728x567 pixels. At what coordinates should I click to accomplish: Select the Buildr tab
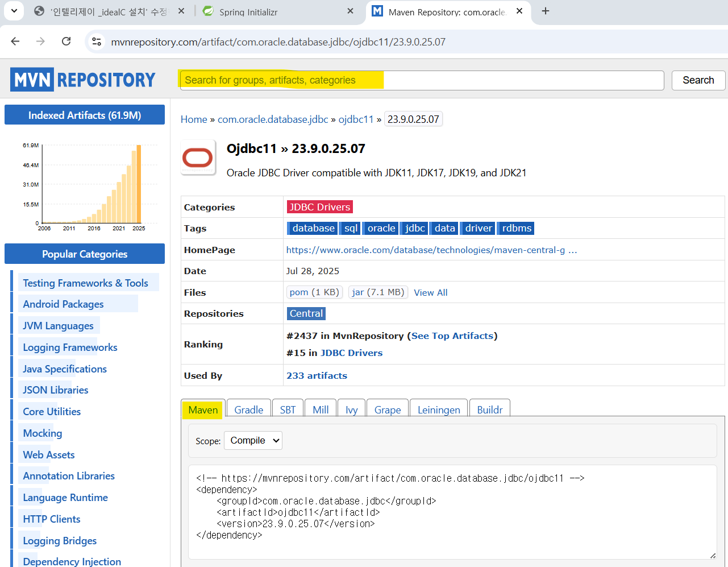coord(490,409)
